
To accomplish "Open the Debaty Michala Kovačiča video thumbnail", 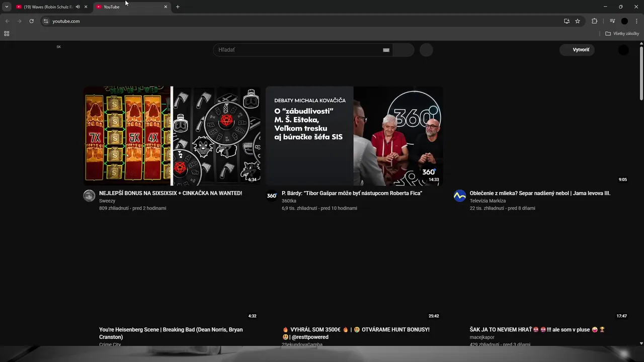I will click(x=354, y=136).
